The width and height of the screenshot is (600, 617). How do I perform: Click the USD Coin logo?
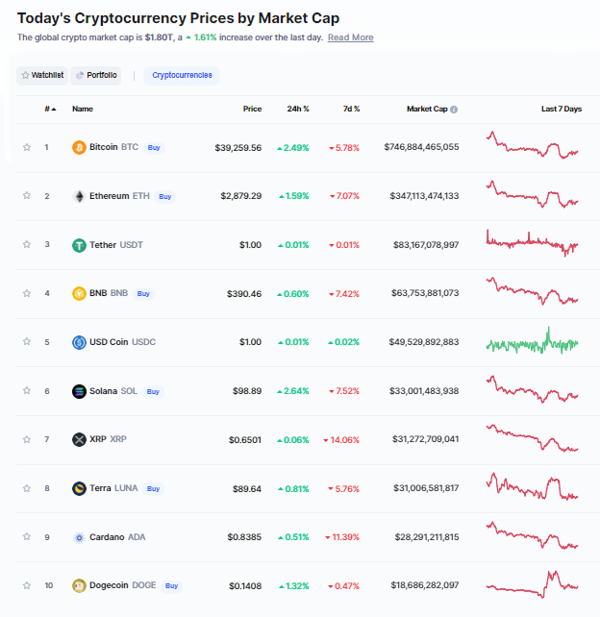point(79,342)
